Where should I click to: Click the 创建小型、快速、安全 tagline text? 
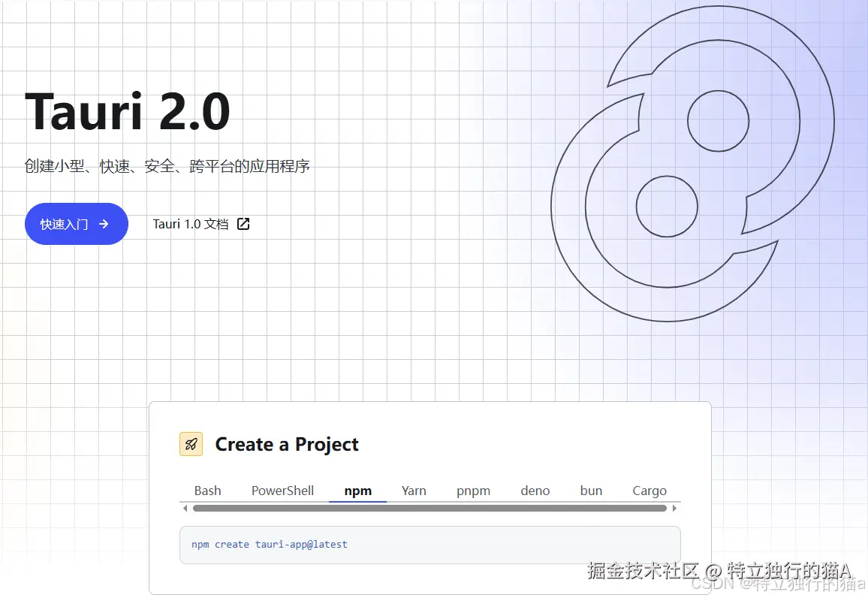[167, 166]
